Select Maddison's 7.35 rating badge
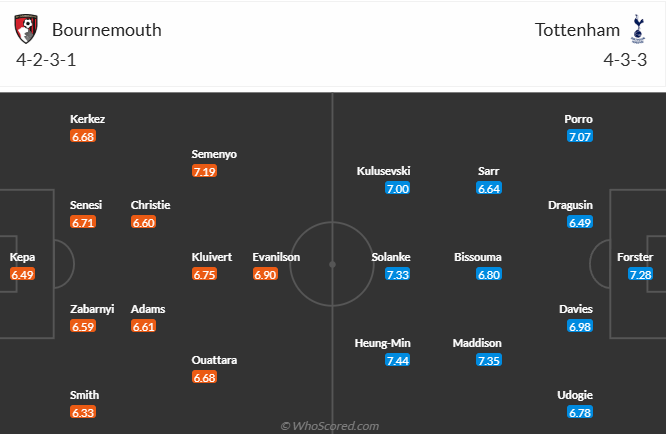This screenshot has width=666, height=434. pyautogui.click(x=489, y=360)
